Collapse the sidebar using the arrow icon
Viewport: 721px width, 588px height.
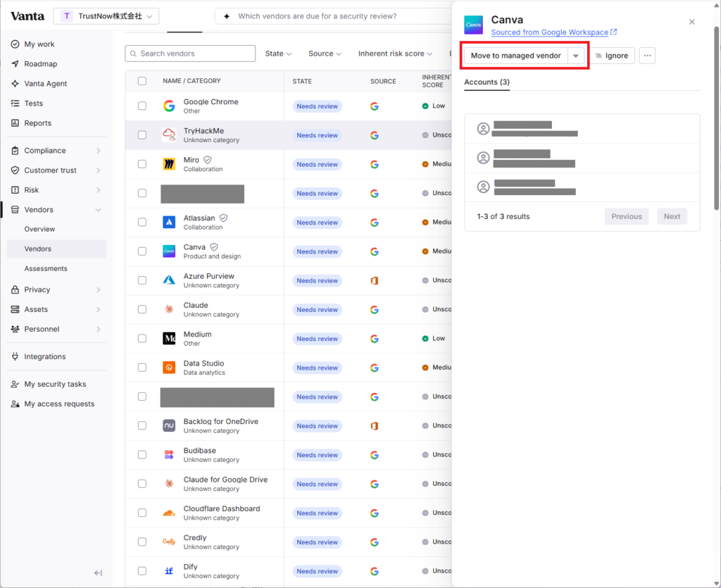[98, 573]
